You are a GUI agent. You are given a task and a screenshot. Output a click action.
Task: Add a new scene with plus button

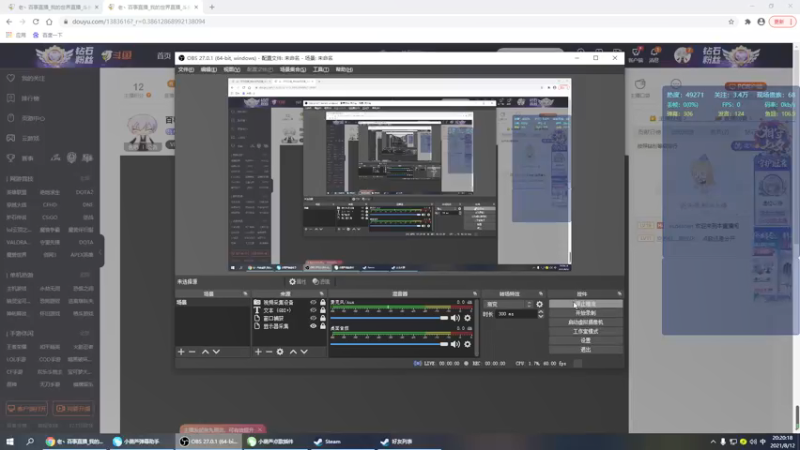181,352
